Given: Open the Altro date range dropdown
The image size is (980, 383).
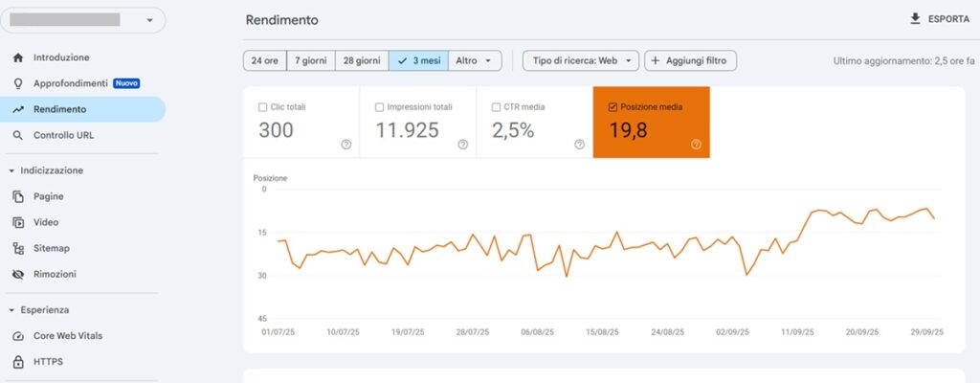Looking at the screenshot, I should [476, 60].
